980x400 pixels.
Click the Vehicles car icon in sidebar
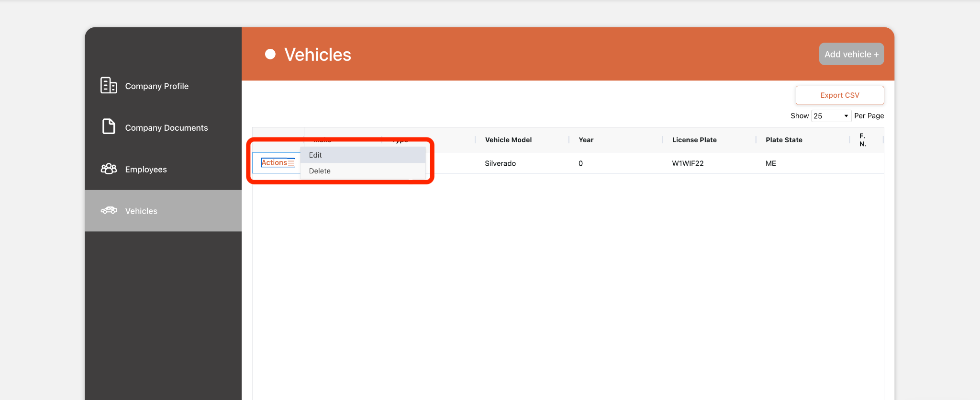(x=109, y=210)
